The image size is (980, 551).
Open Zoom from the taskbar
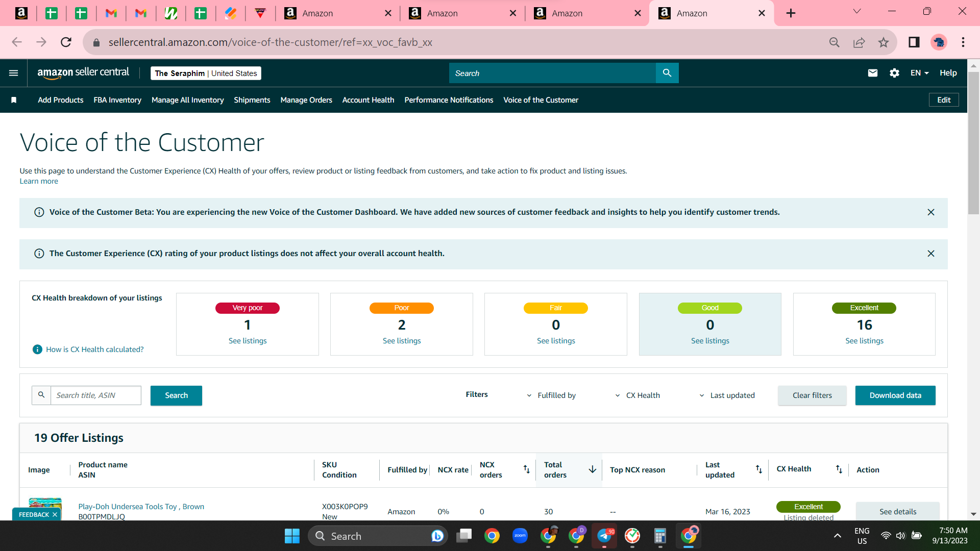click(x=520, y=536)
